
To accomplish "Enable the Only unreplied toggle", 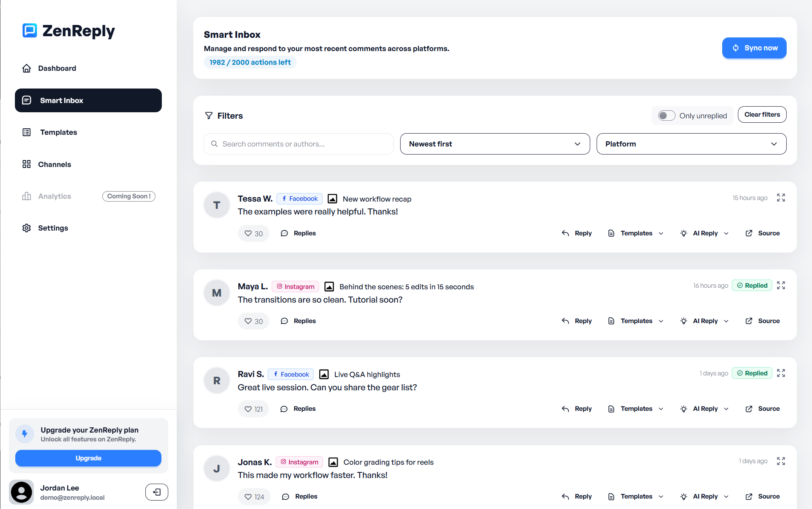I will (x=666, y=115).
